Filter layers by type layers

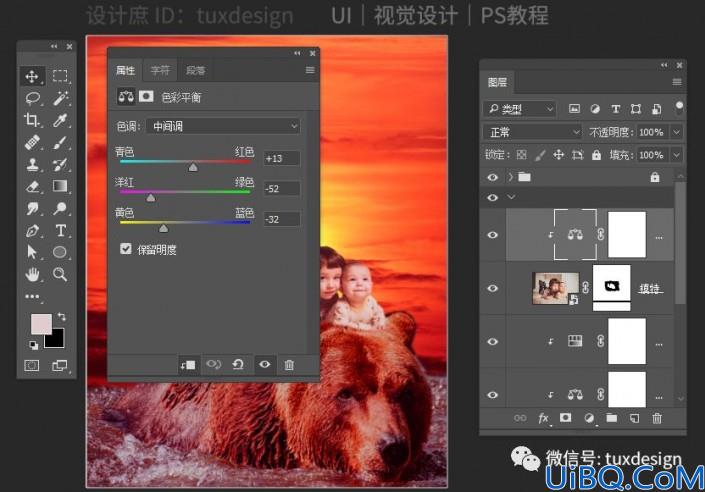click(616, 109)
